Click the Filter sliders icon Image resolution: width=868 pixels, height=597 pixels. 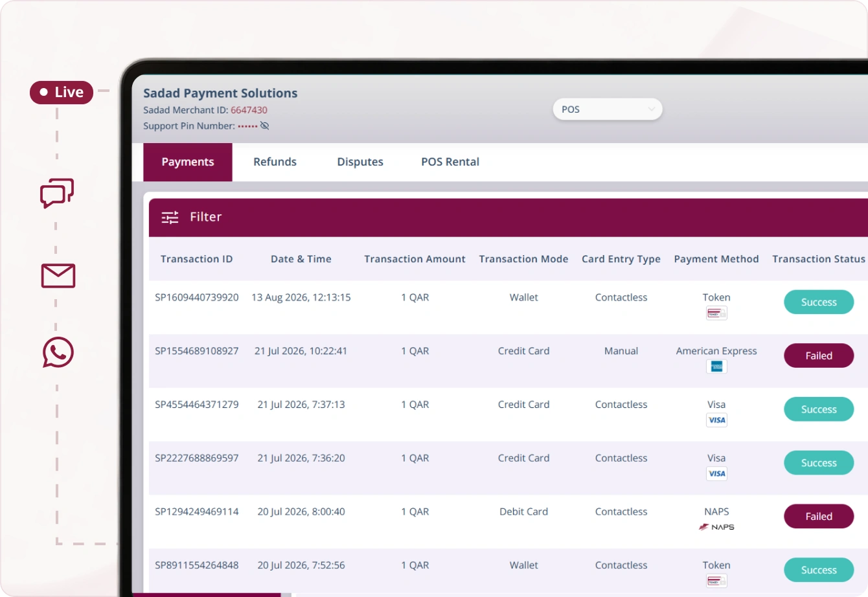coord(170,218)
